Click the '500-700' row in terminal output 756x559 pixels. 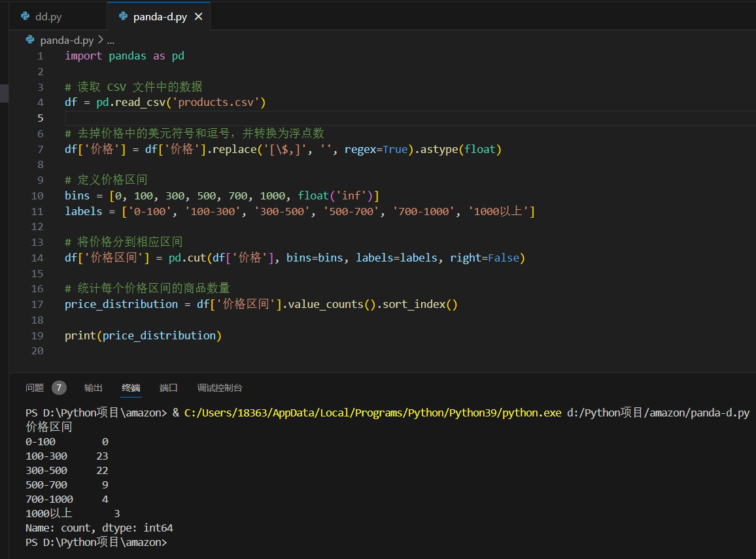67,484
